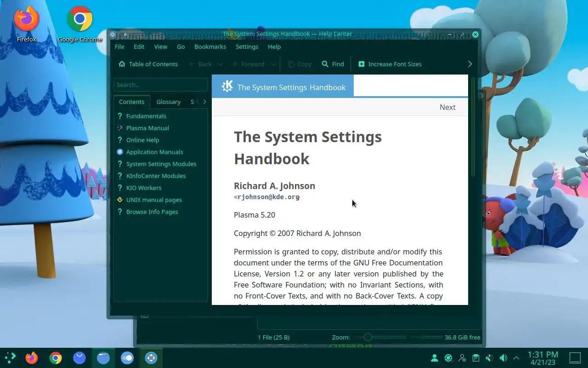The image size is (588, 368).
Task: Click Increase Font Sizes in toolbar
Action: 390,64
